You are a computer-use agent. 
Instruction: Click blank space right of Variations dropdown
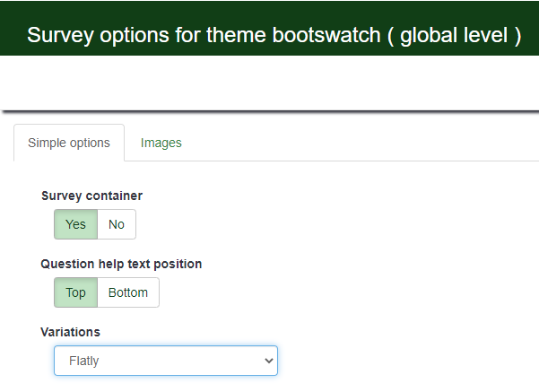(404, 361)
